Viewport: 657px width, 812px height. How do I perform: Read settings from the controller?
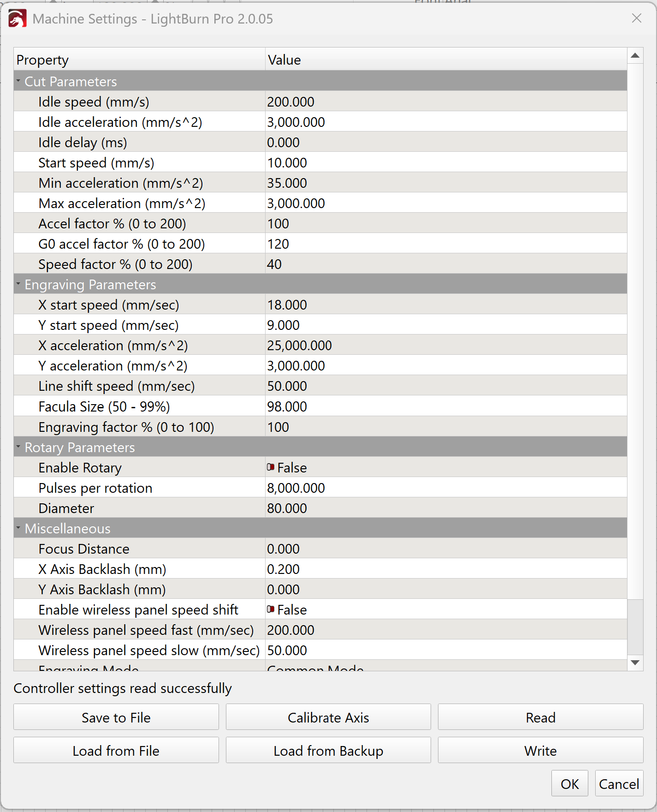[540, 717]
